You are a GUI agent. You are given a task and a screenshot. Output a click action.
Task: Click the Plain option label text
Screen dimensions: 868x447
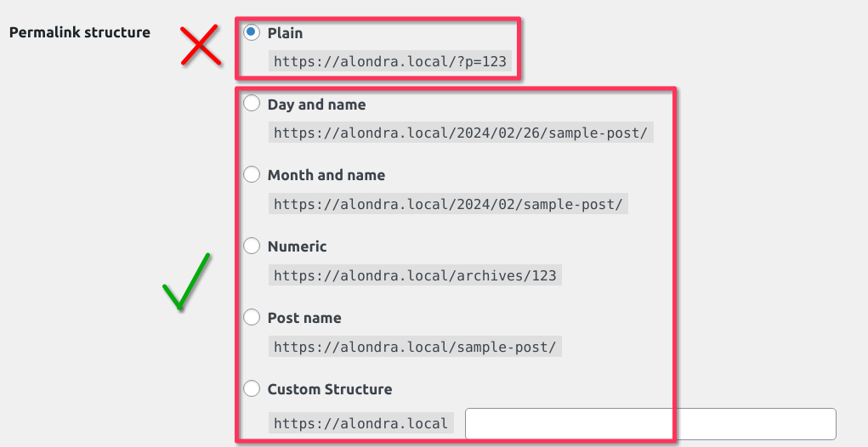(285, 33)
